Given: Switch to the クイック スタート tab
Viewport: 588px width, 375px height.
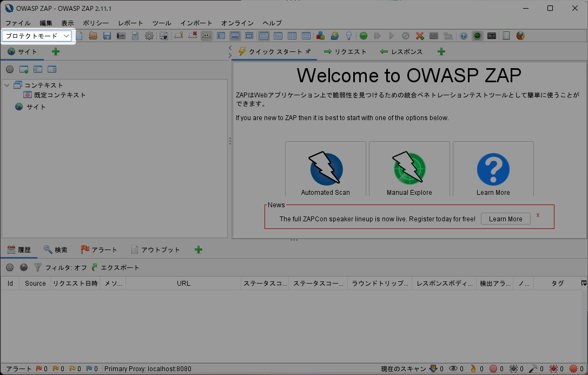Looking at the screenshot, I should tap(274, 52).
